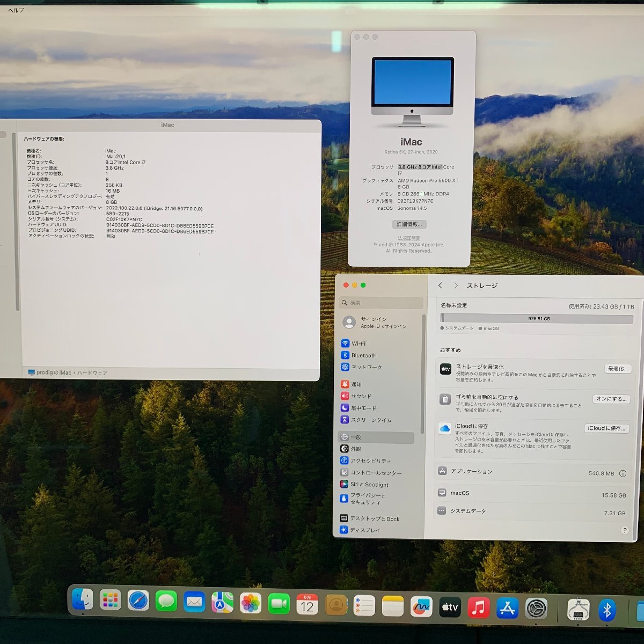Open Freeform app in the Dock

[421, 606]
